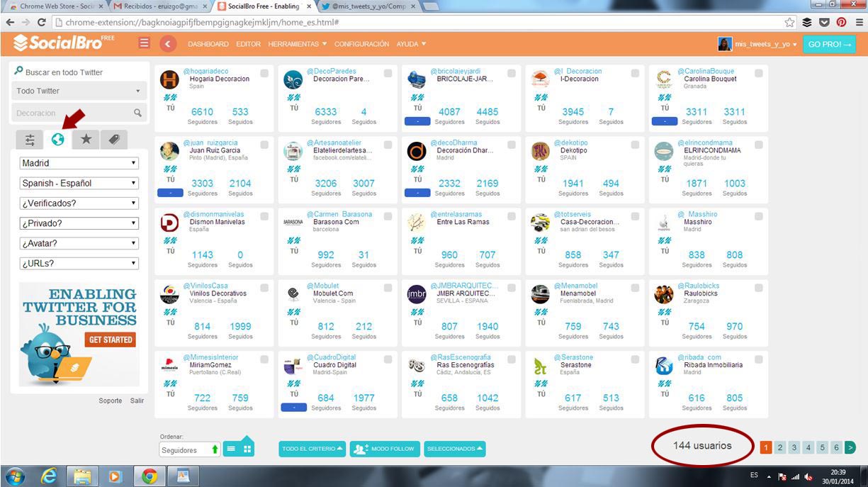The image size is (868, 487).
Task: Click the MODO FOLLOW button
Action: [383, 449]
